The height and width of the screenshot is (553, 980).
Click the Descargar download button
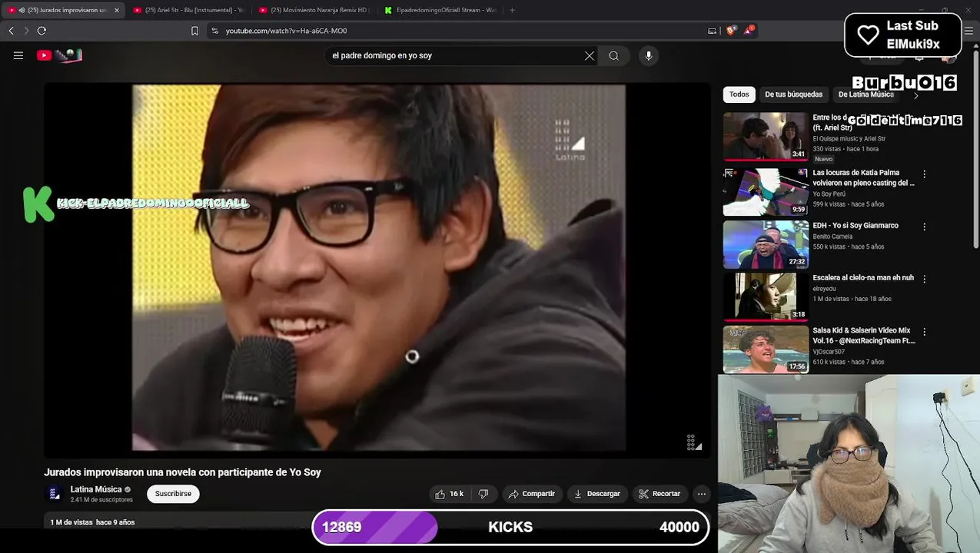coord(597,494)
